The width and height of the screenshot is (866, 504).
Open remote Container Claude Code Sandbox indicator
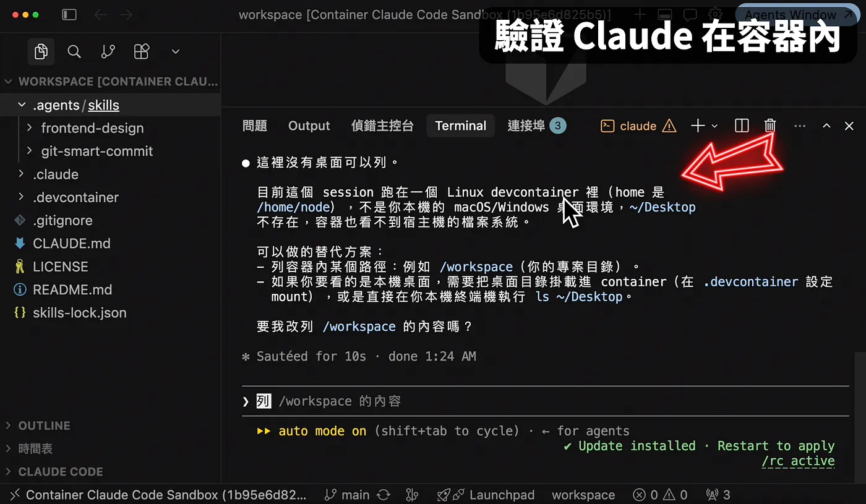158,495
